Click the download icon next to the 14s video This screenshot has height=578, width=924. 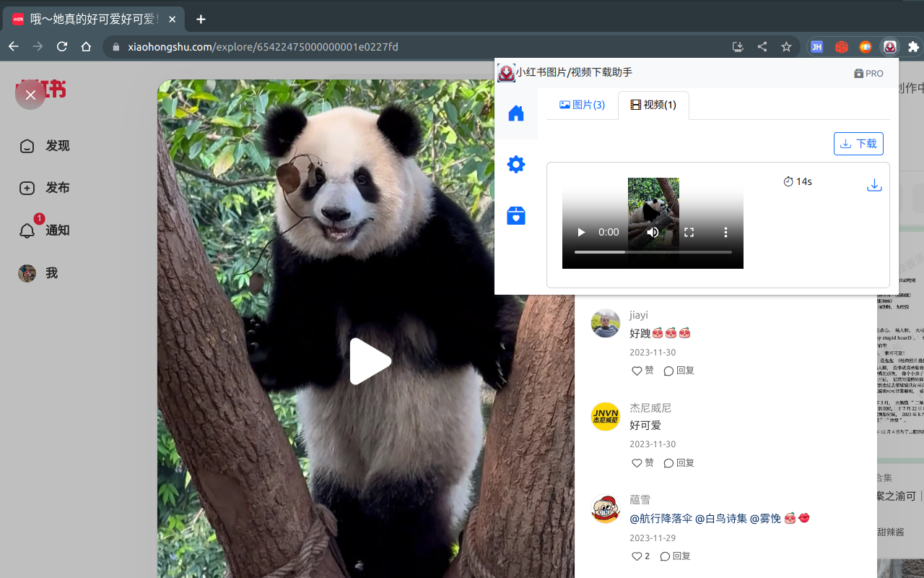click(874, 184)
